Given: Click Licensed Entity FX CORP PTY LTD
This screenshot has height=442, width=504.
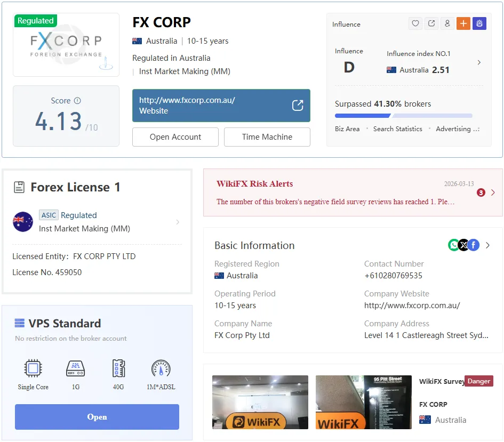Looking at the screenshot, I should (74, 256).
